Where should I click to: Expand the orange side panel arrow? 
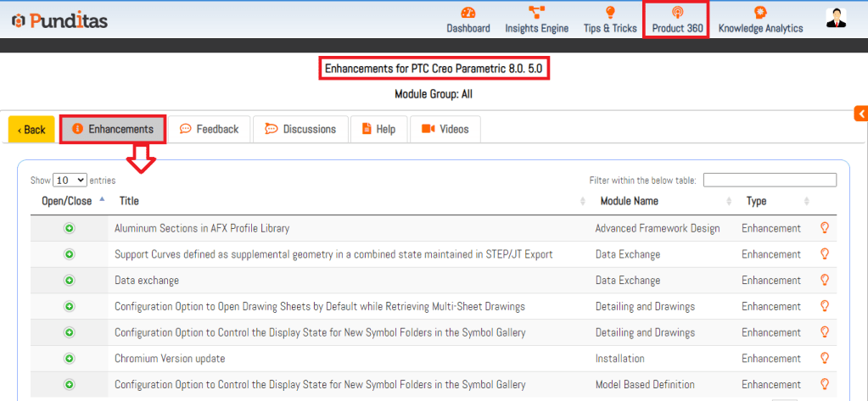coord(860,114)
